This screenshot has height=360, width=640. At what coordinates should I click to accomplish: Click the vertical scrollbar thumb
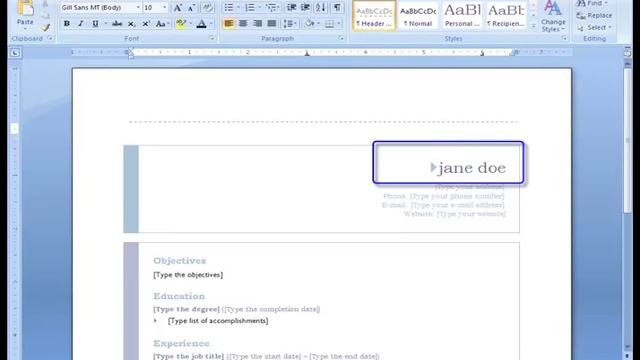click(628, 141)
